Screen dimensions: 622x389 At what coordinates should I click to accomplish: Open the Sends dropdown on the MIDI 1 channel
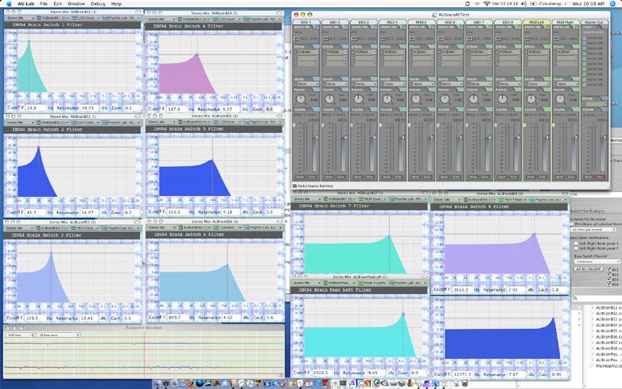click(307, 84)
